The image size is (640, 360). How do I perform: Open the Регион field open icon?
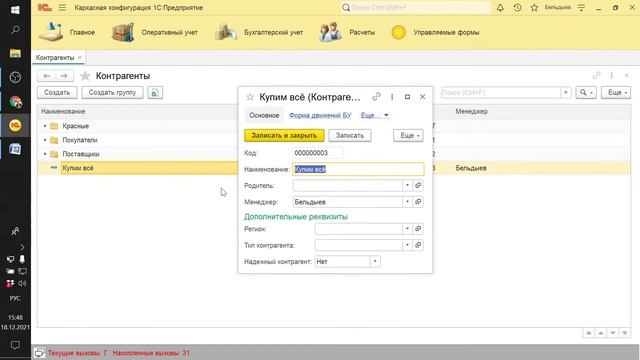418,229
